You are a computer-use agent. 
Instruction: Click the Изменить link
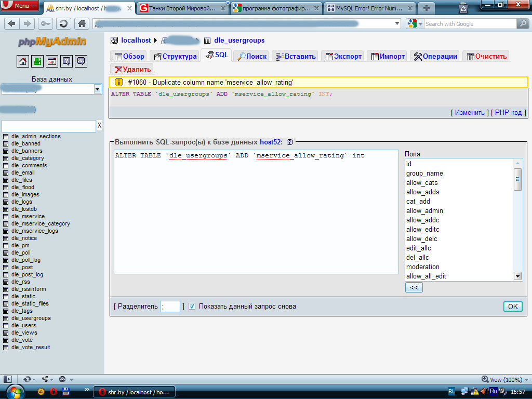(x=470, y=113)
